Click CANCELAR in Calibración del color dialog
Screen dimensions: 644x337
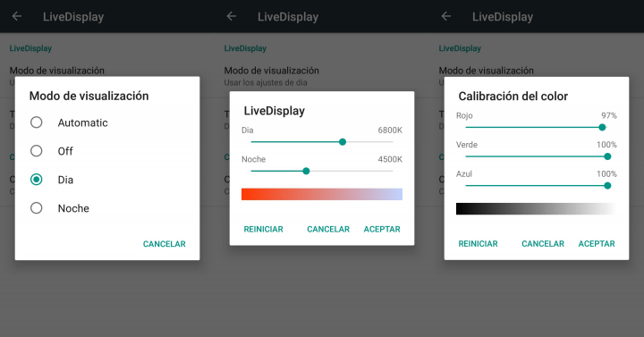click(543, 244)
